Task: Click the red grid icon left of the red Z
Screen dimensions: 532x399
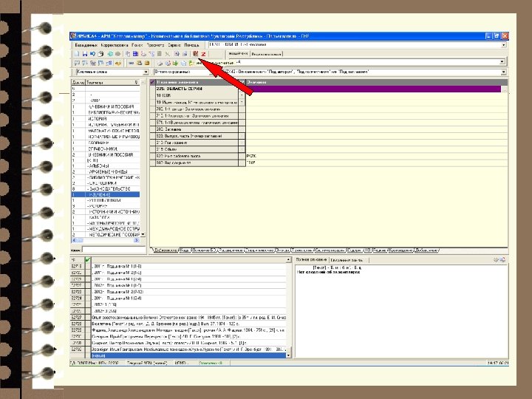Action: click(195, 54)
